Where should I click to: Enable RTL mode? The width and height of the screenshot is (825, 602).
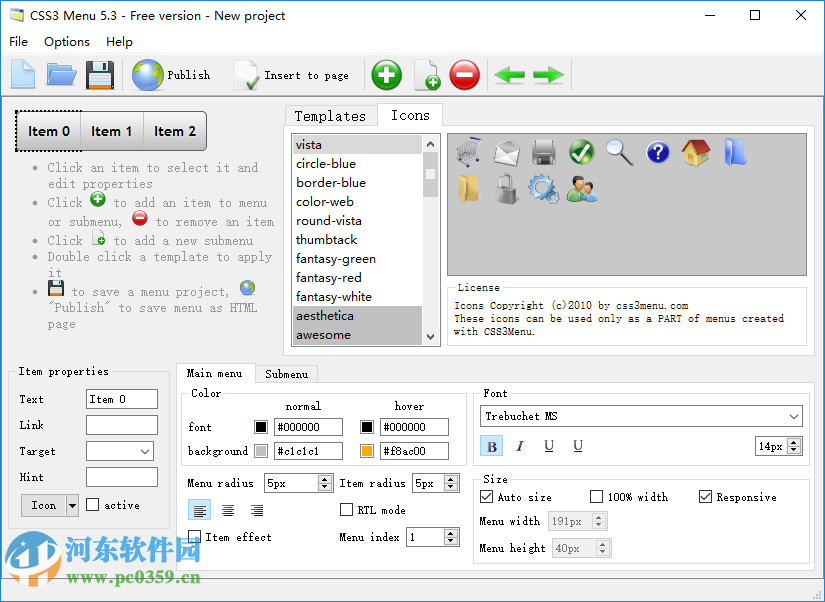point(346,509)
